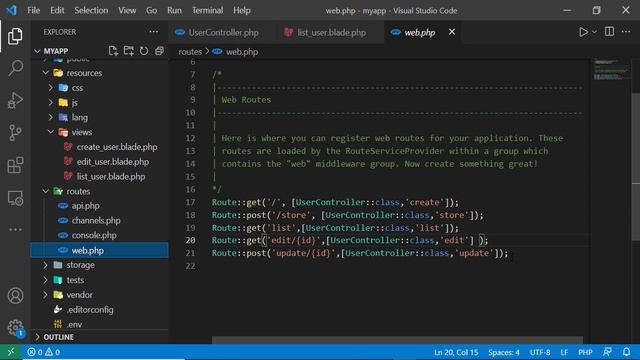Open notifications bell in status bar

[x=627, y=352]
